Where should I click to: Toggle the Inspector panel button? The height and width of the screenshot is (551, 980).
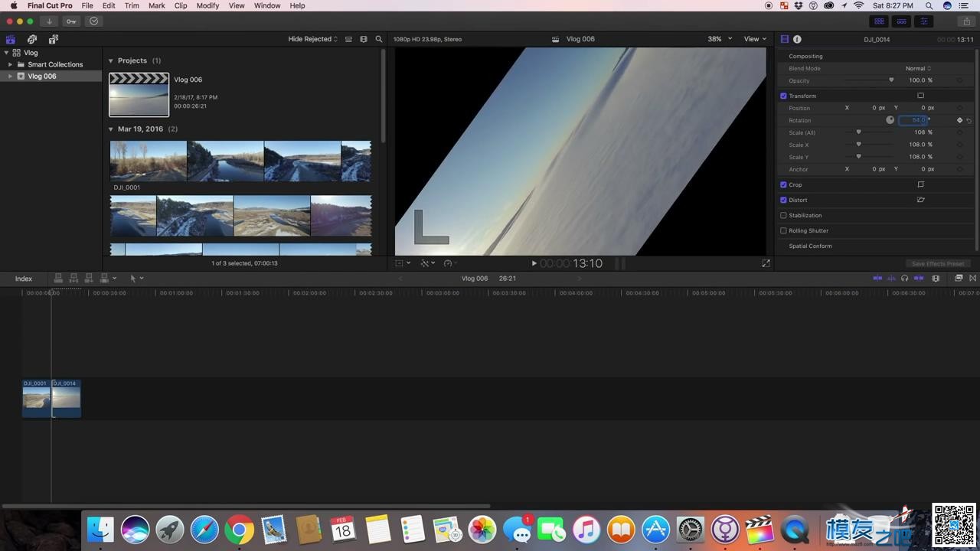[924, 21]
